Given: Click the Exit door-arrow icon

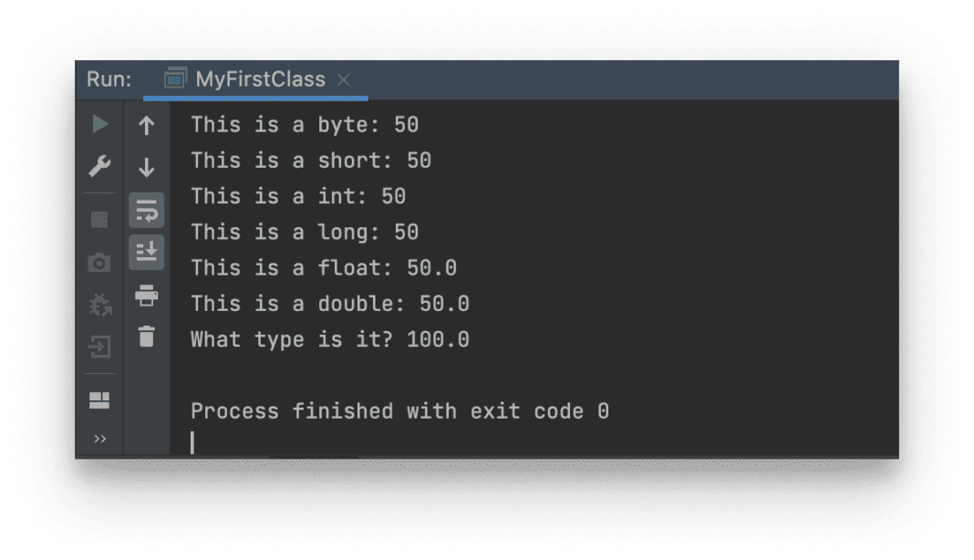Looking at the screenshot, I should pos(100,347).
